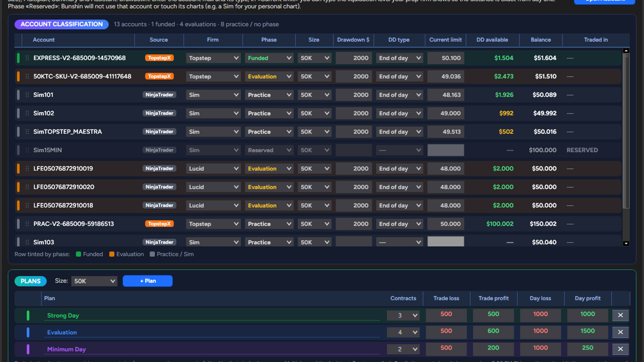Click the scroll down arrow of accounts table

(x=626, y=243)
